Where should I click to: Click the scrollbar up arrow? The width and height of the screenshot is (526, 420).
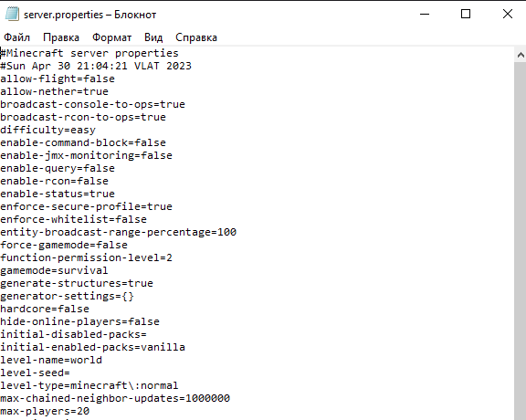(521, 55)
